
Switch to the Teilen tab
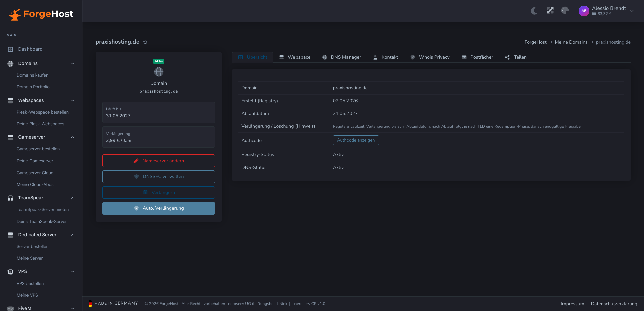point(516,57)
